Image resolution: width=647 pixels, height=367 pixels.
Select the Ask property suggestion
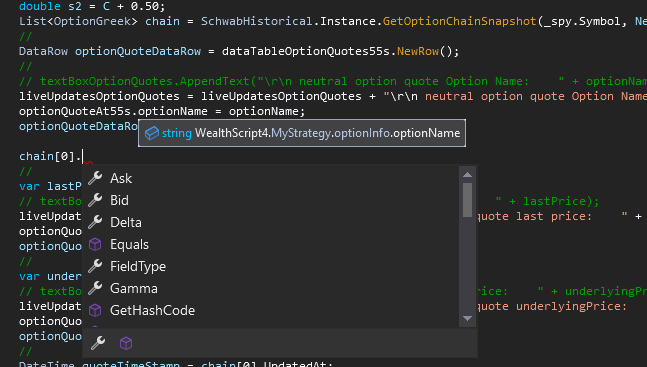click(271, 178)
